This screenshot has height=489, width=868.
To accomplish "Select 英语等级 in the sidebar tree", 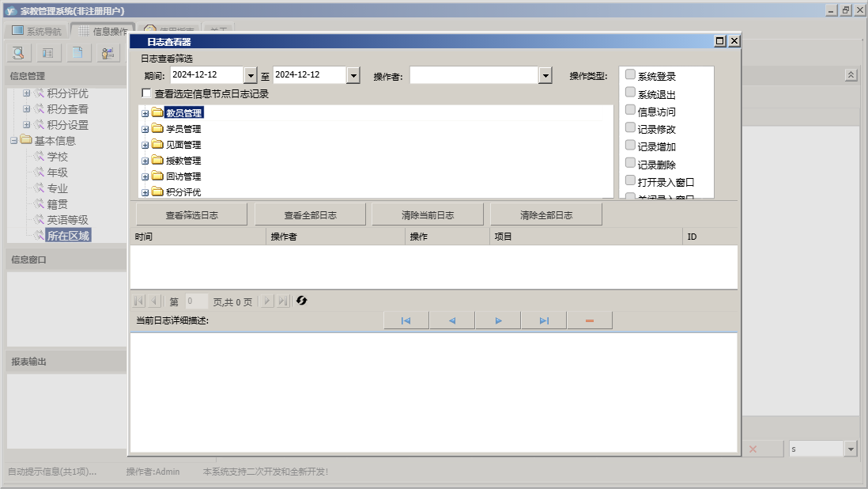I will pos(67,220).
